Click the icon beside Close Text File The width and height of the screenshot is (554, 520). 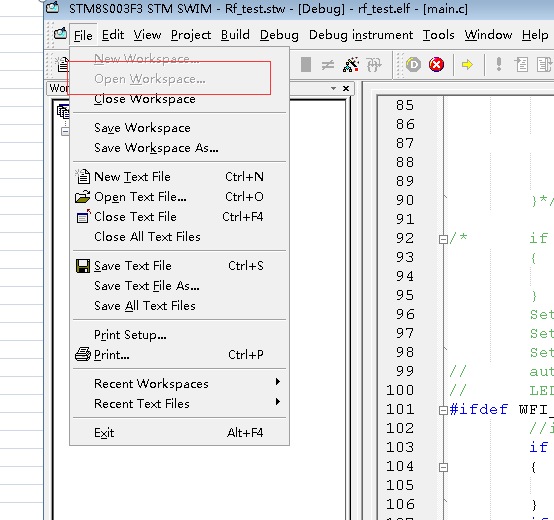pos(83,216)
